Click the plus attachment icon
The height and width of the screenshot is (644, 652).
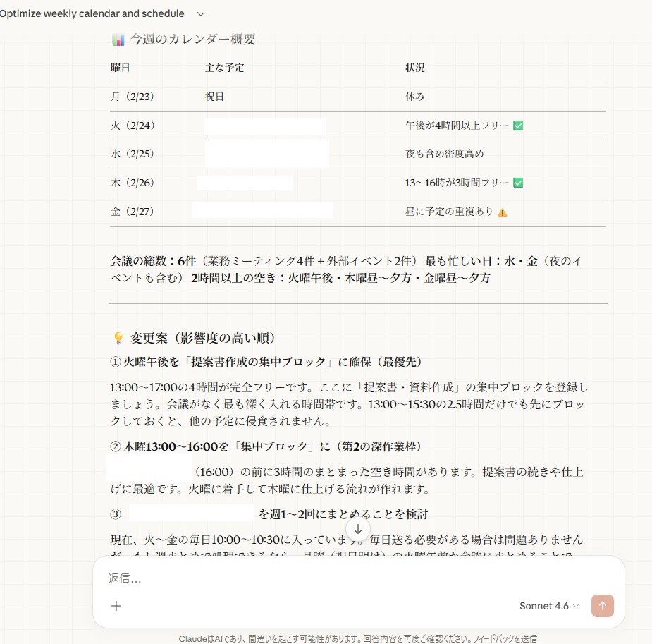pos(116,606)
